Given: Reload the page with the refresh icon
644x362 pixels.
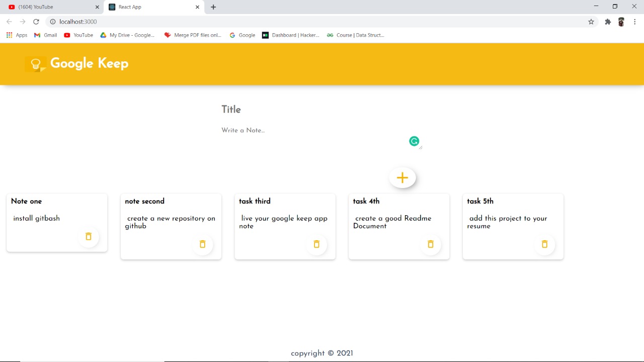Looking at the screenshot, I should click(36, 22).
